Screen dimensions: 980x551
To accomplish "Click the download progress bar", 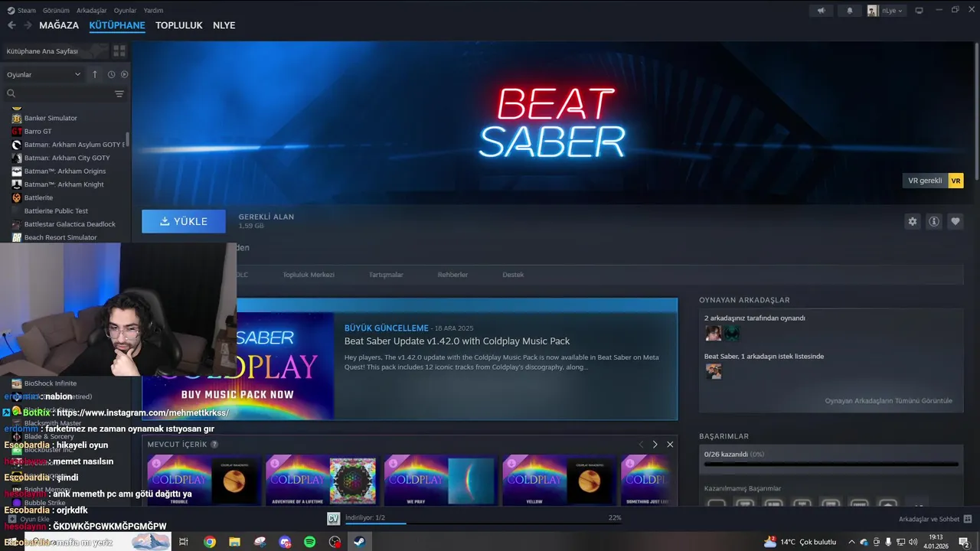I will click(482, 523).
